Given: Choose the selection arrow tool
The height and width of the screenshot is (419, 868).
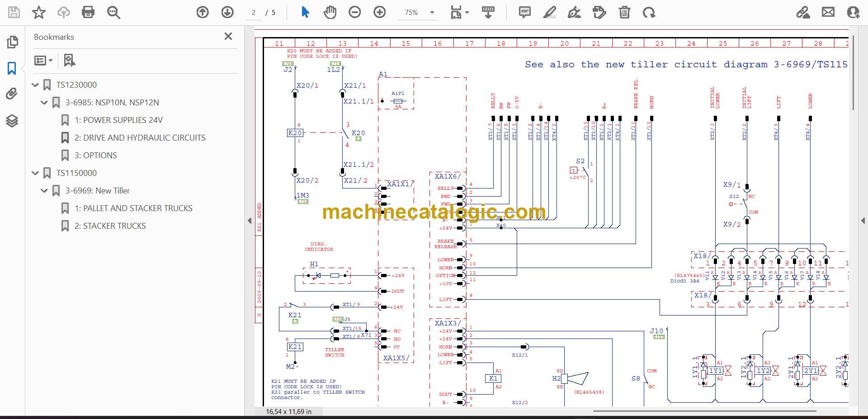Looking at the screenshot, I should click(x=305, y=12).
